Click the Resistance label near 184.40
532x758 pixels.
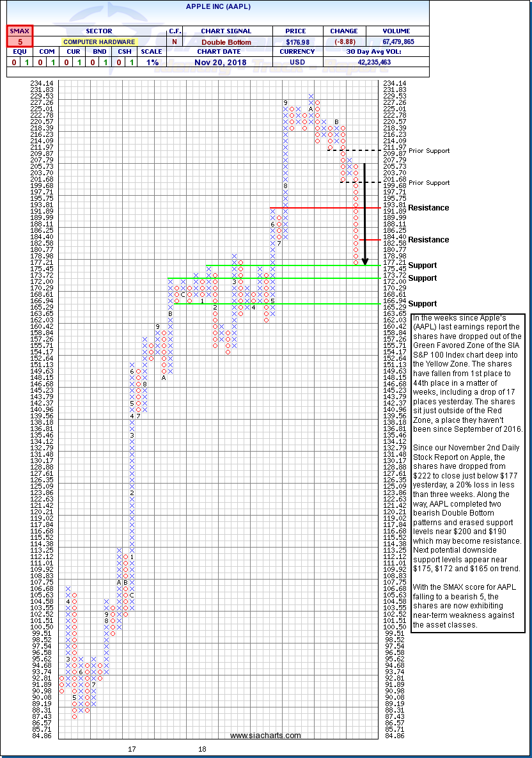click(x=428, y=240)
